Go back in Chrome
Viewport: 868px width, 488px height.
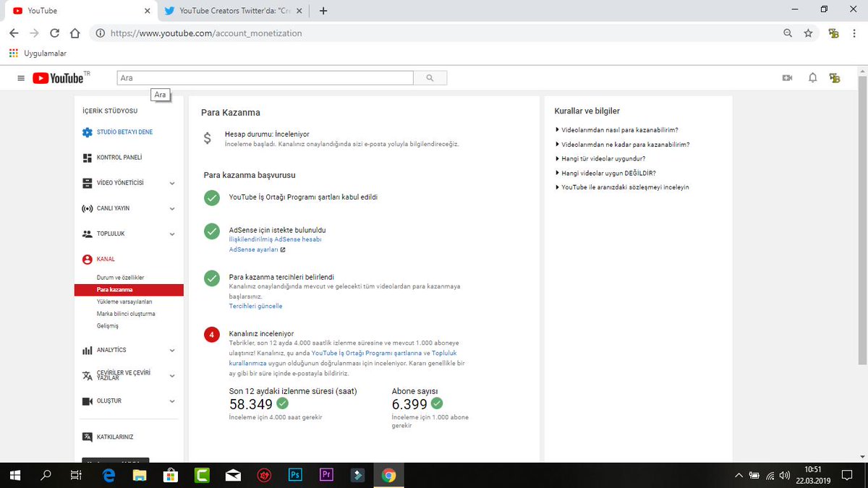pos(14,33)
